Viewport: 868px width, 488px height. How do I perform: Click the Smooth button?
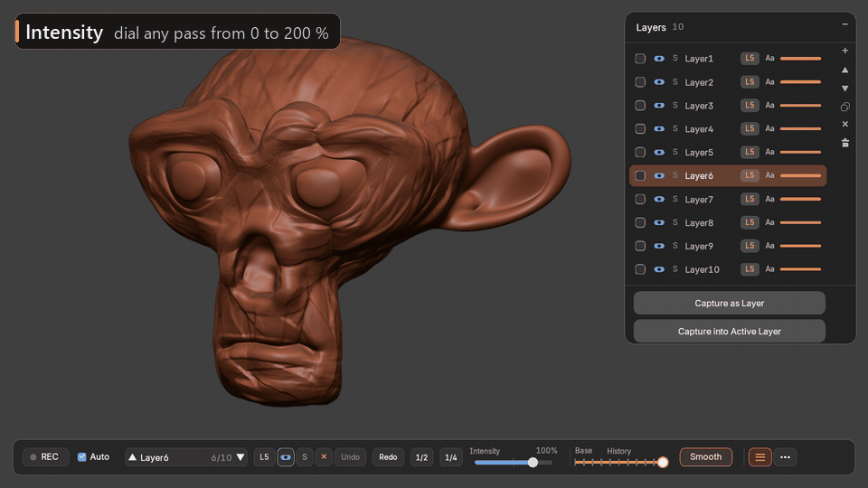pos(705,457)
